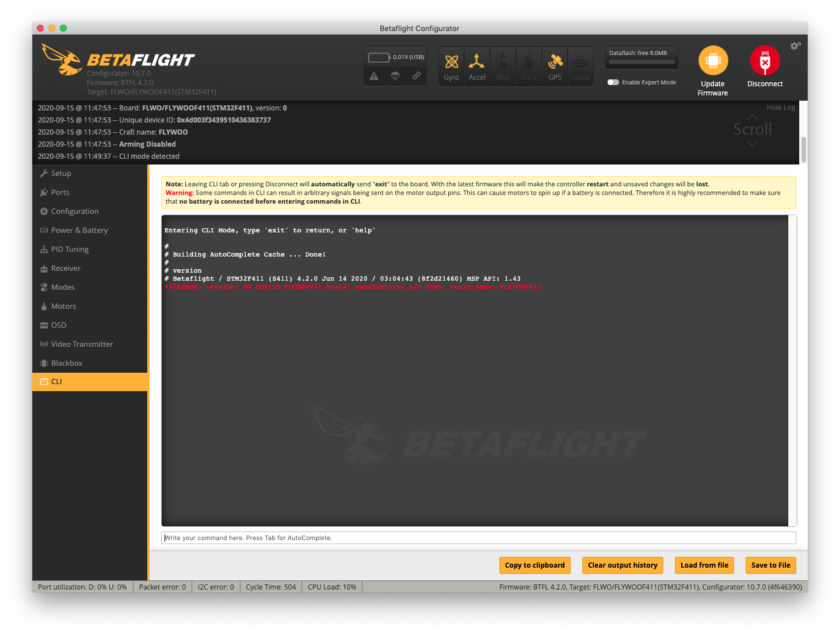The height and width of the screenshot is (635, 840).
Task: Click the Scroll indicator in log
Action: (753, 129)
